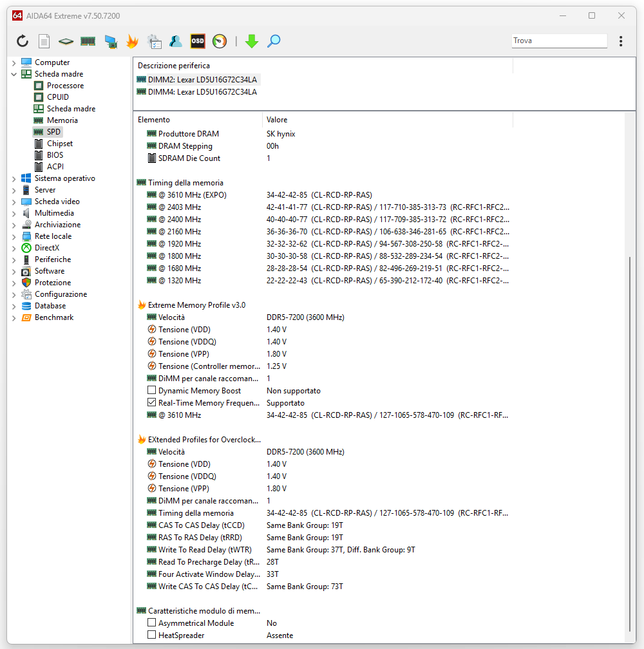The height and width of the screenshot is (649, 644).
Task: Select Periferiche in the tree
Action: click(53, 259)
